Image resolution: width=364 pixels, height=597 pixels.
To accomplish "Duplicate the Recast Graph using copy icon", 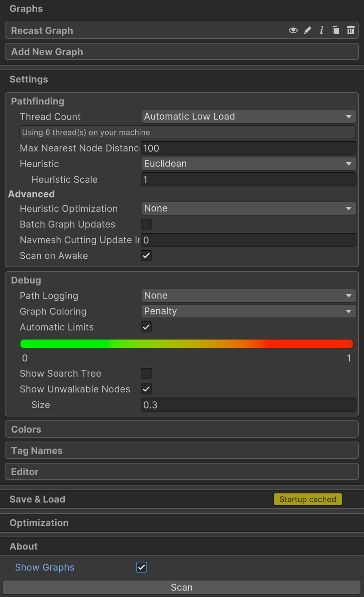I will (336, 30).
